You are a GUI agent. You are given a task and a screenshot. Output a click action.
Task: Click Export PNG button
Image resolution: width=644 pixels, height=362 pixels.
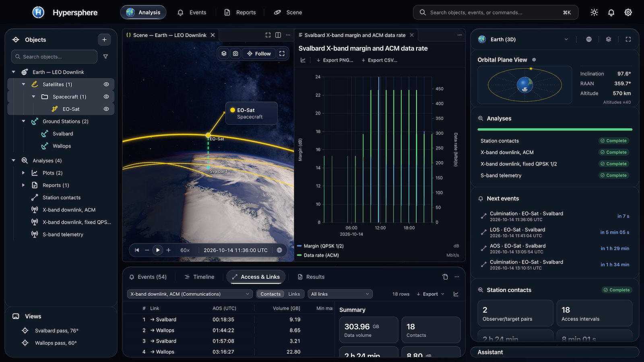[335, 60]
